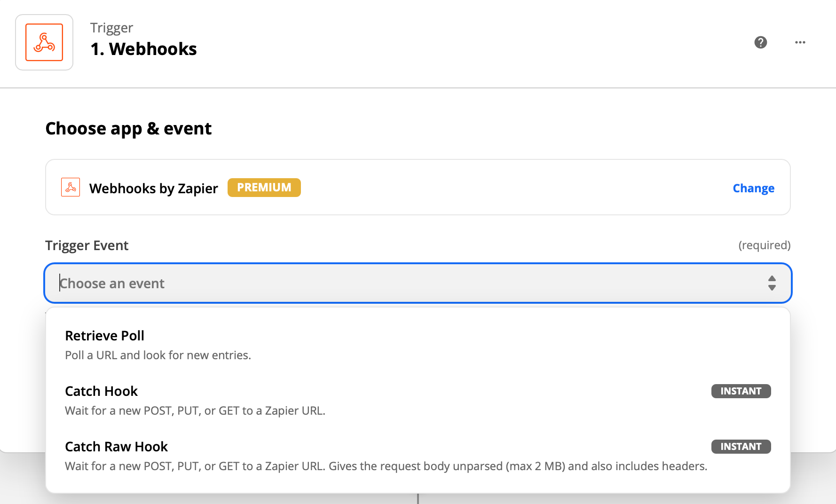This screenshot has height=504, width=836.
Task: Select the Catch Hook event
Action: click(x=418, y=401)
